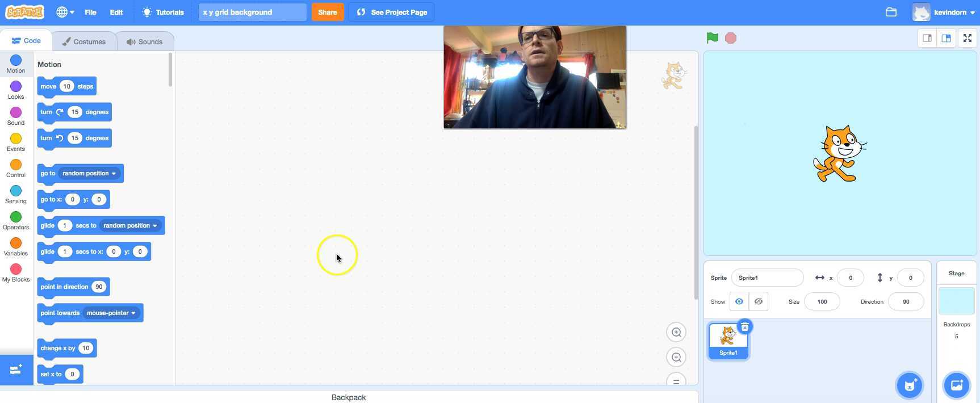This screenshot has width=980, height=403.
Task: Select the Motion block category
Action: coord(16,64)
